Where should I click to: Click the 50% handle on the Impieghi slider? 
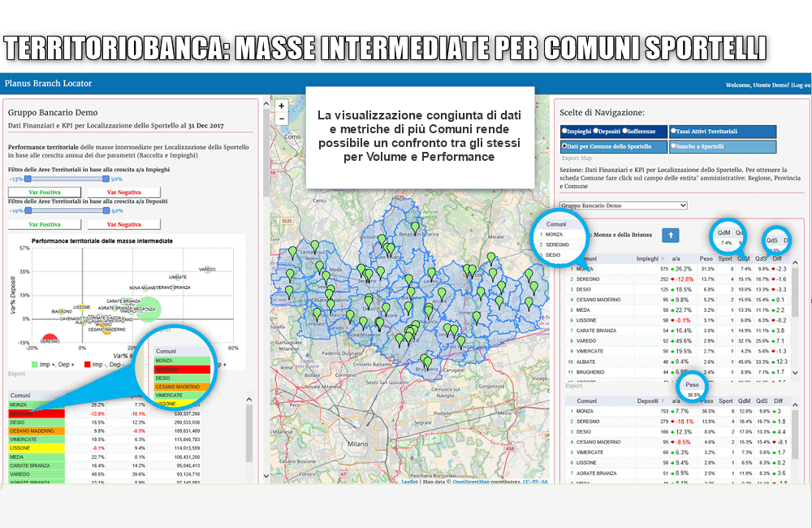click(106, 179)
